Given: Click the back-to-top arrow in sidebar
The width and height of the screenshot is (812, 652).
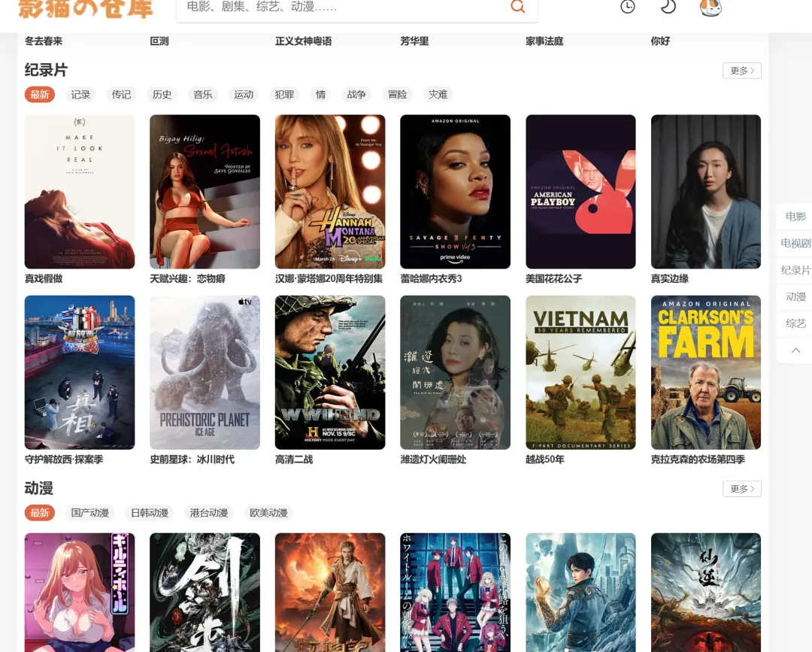Looking at the screenshot, I should click(796, 350).
